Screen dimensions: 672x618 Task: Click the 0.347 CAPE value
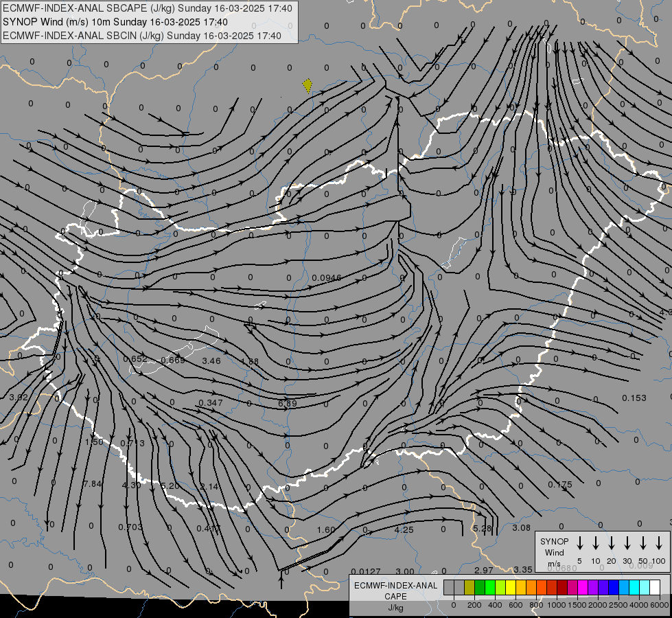tap(211, 402)
